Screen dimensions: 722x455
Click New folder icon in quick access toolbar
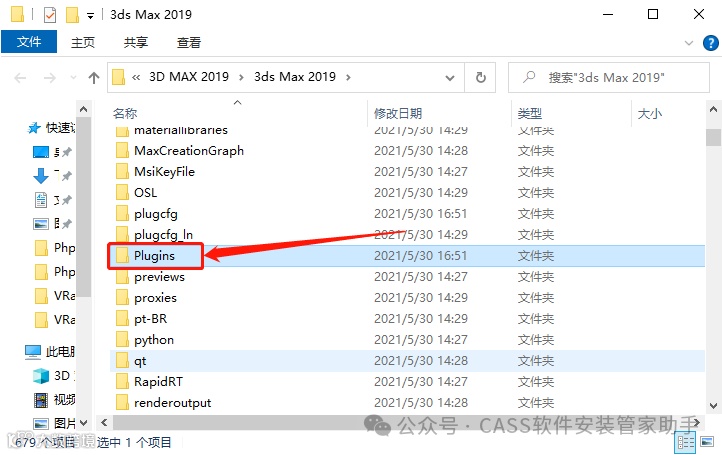coord(72,15)
